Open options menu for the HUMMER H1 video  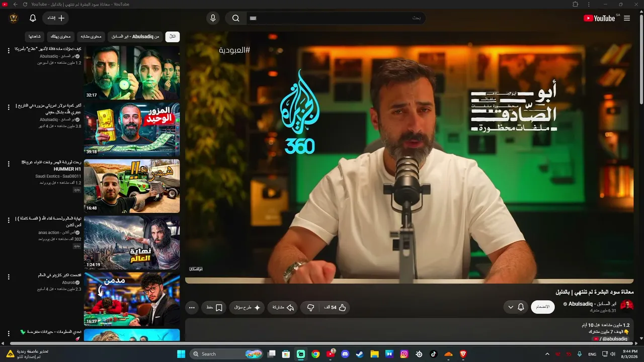click(9, 163)
